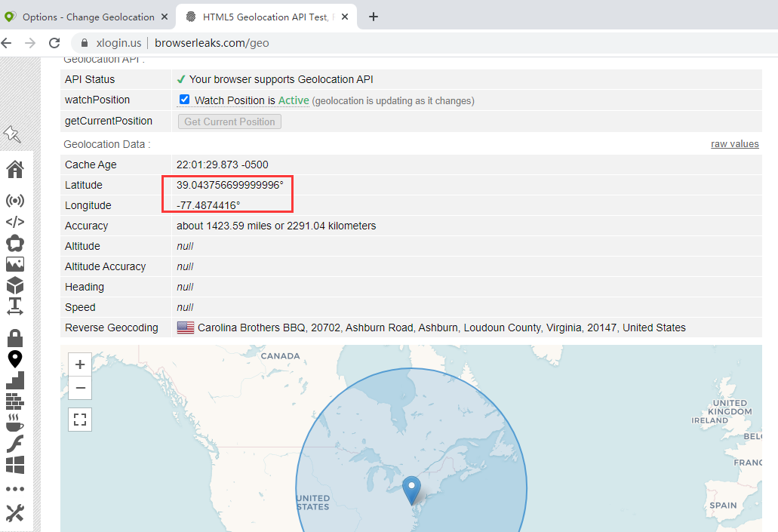Image resolution: width=778 pixels, height=532 pixels.
Task: Click the US flag in Reverse Geocoding
Action: [x=186, y=328]
